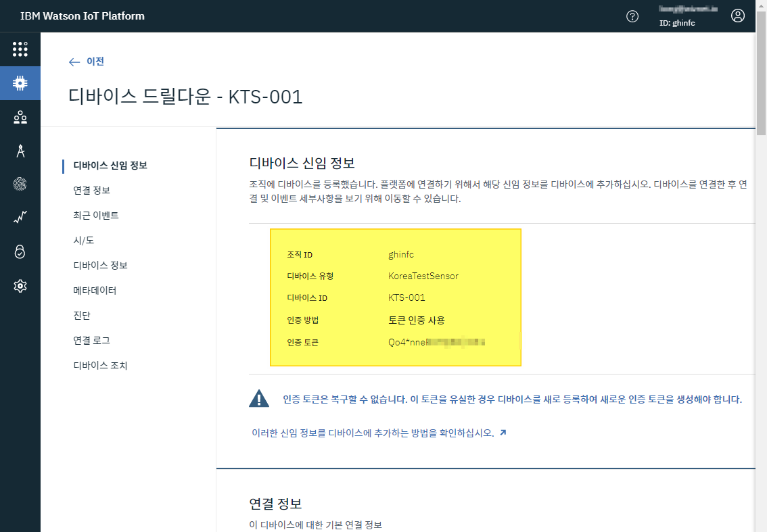Select 메타데이터 in side menu
Image resolution: width=767 pixels, height=532 pixels.
coord(95,290)
